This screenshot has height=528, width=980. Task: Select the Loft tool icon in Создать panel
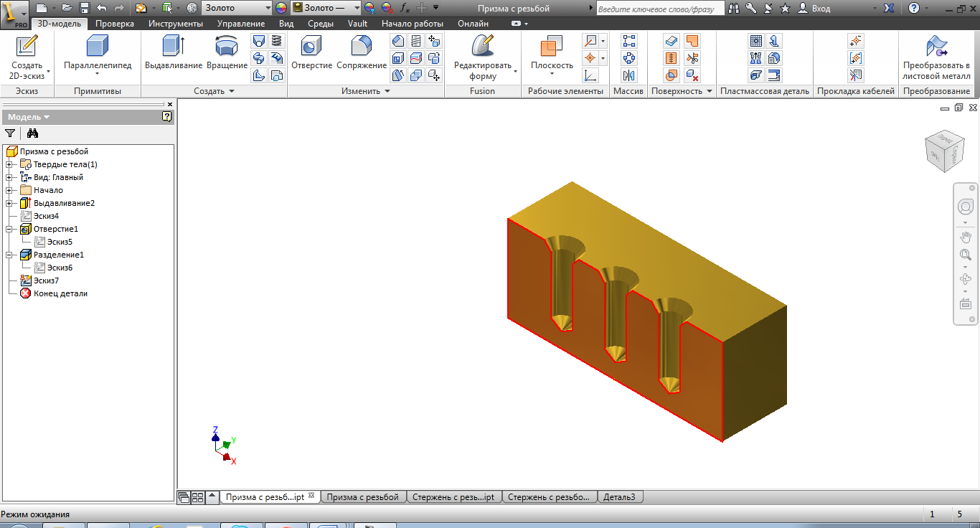coord(259,41)
